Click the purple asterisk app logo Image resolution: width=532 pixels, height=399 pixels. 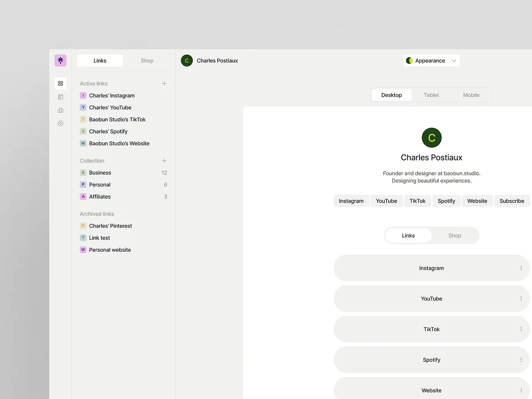pos(60,60)
